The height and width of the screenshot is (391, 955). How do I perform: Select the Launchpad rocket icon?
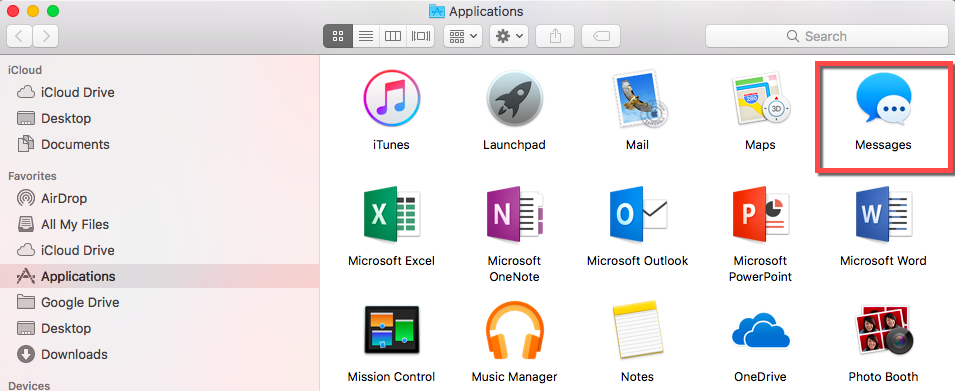click(515, 98)
